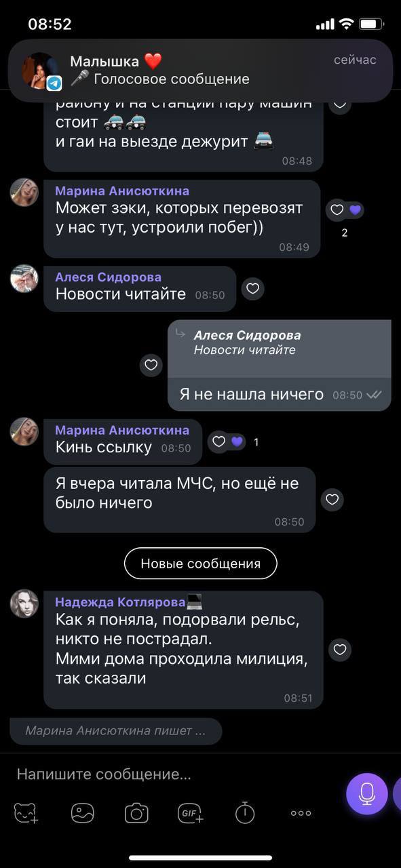Focus the "Напишите сообщение..." input field

click(173, 774)
